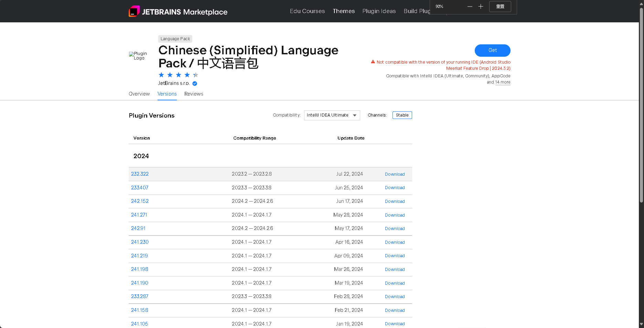Open version 241.230 details
The image size is (644, 328).
[140, 242]
